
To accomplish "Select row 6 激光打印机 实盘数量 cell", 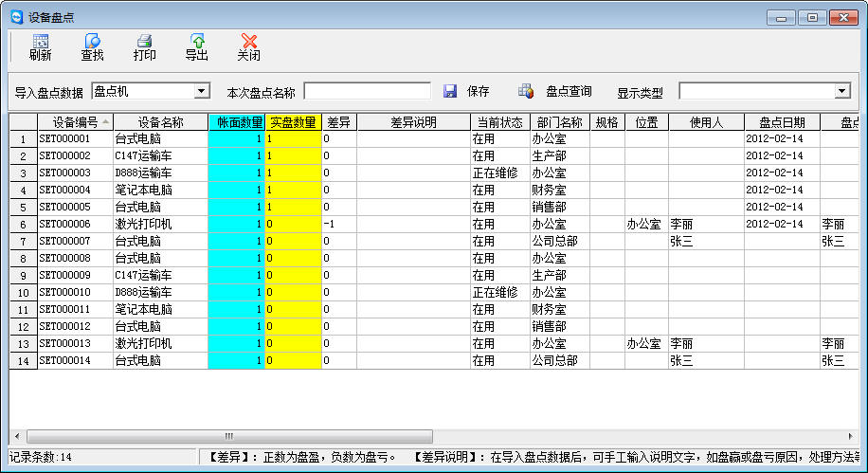I will (293, 224).
